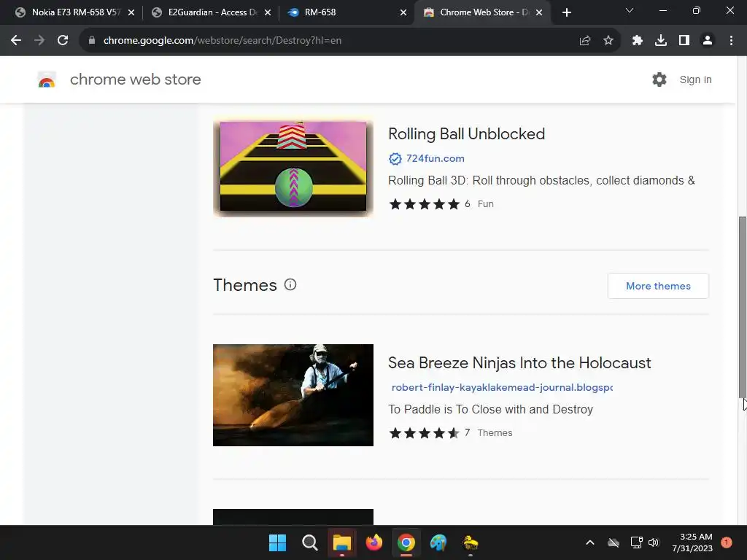Screen dimensions: 747x560
Task: Click Rolling Ball five-star rating
Action: [424, 204]
